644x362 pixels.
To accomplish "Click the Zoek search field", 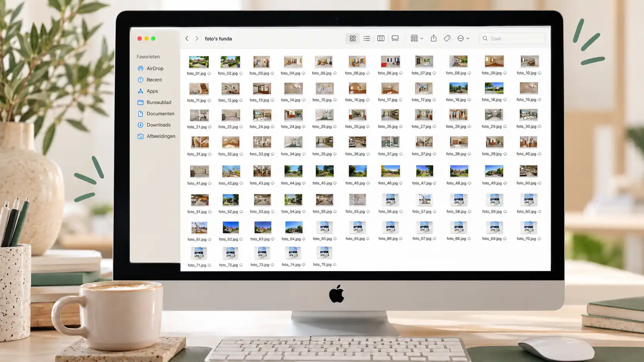I will point(512,38).
